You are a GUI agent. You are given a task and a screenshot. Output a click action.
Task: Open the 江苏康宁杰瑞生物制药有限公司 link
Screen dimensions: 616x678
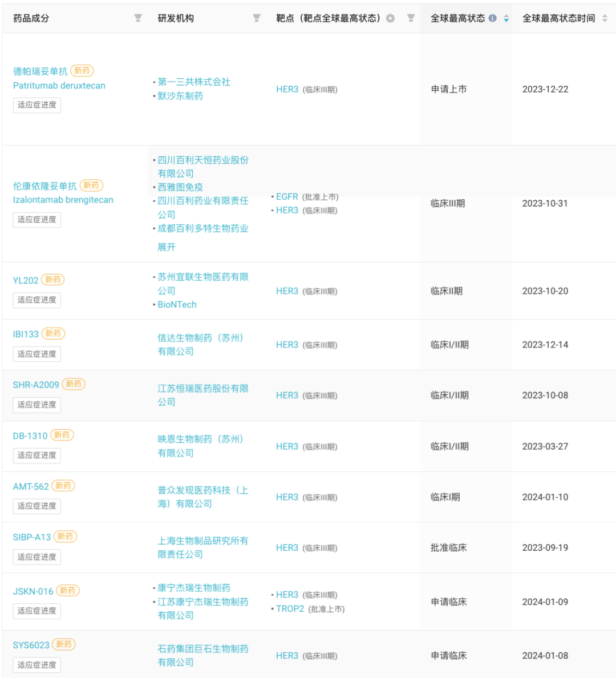202,608
